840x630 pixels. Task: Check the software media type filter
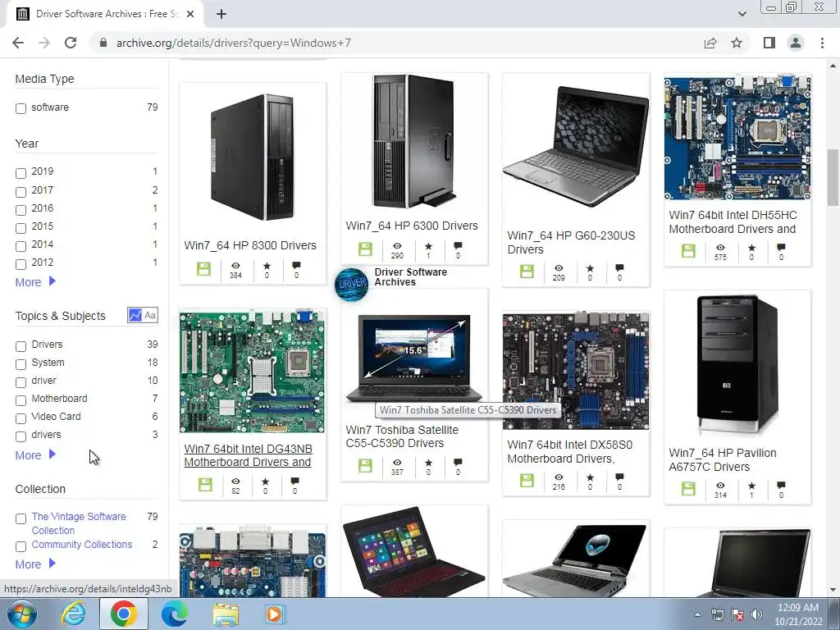click(21, 109)
